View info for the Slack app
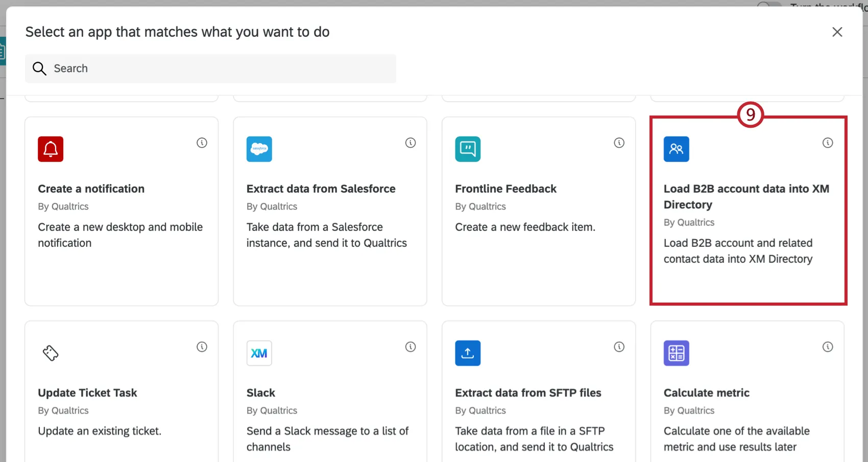 411,346
